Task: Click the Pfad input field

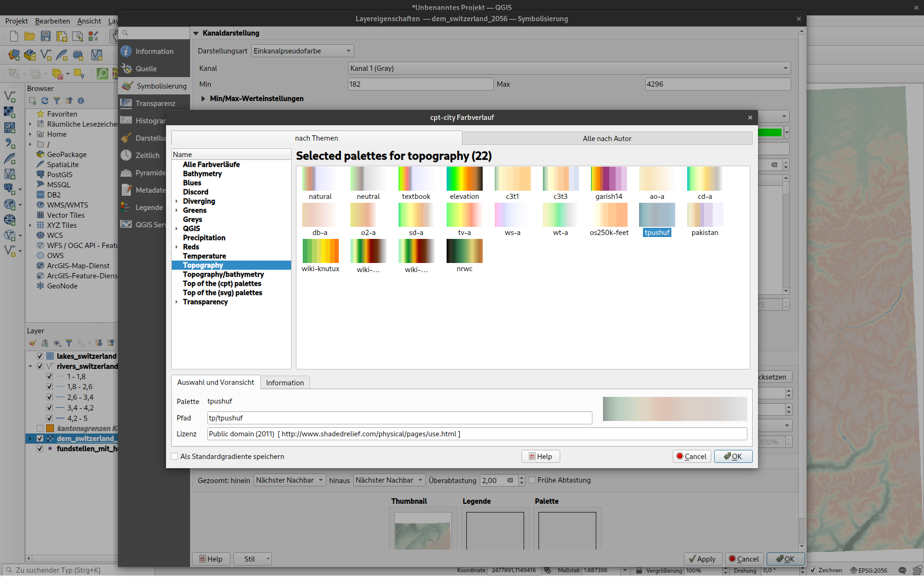Action: point(399,418)
